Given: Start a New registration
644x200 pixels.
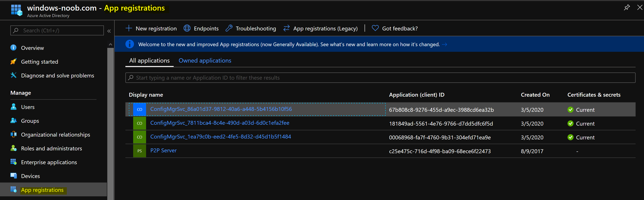Looking at the screenshot, I should tap(156, 28).
